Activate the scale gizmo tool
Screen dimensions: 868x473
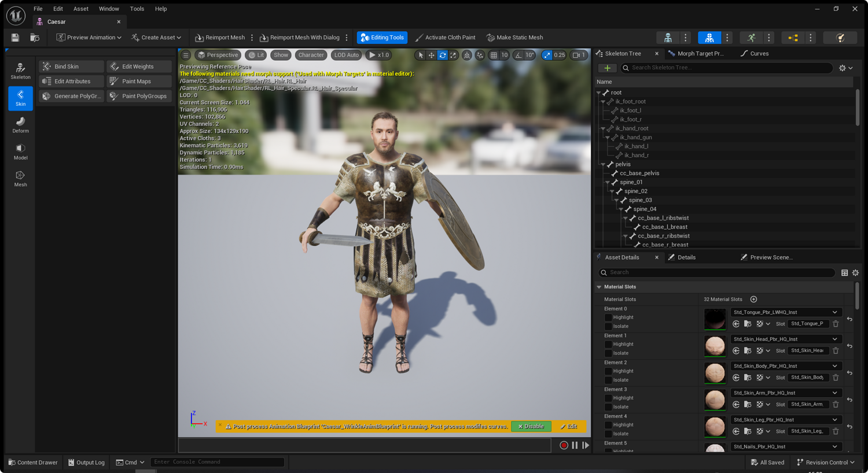click(x=453, y=55)
